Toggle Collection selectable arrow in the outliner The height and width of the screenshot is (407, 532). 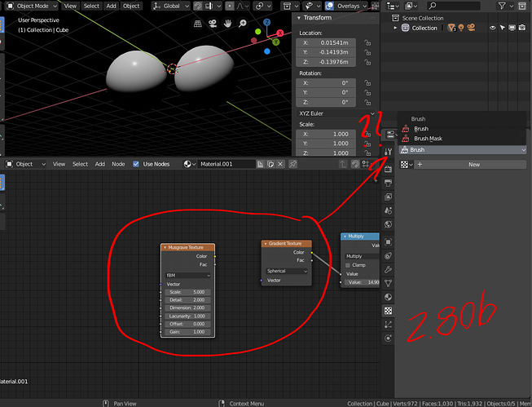[x=502, y=28]
